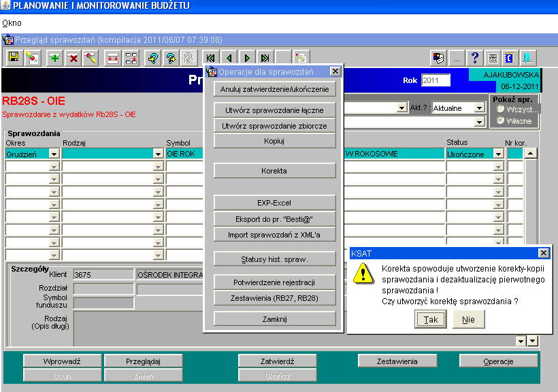The height and width of the screenshot is (392, 558).
Task: Click the red X delete record icon
Action: (x=73, y=58)
